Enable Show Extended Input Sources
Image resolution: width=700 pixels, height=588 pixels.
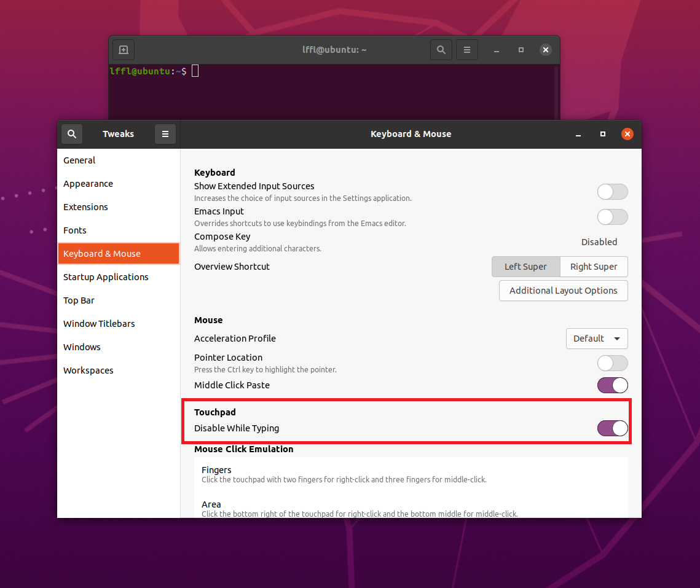612,192
